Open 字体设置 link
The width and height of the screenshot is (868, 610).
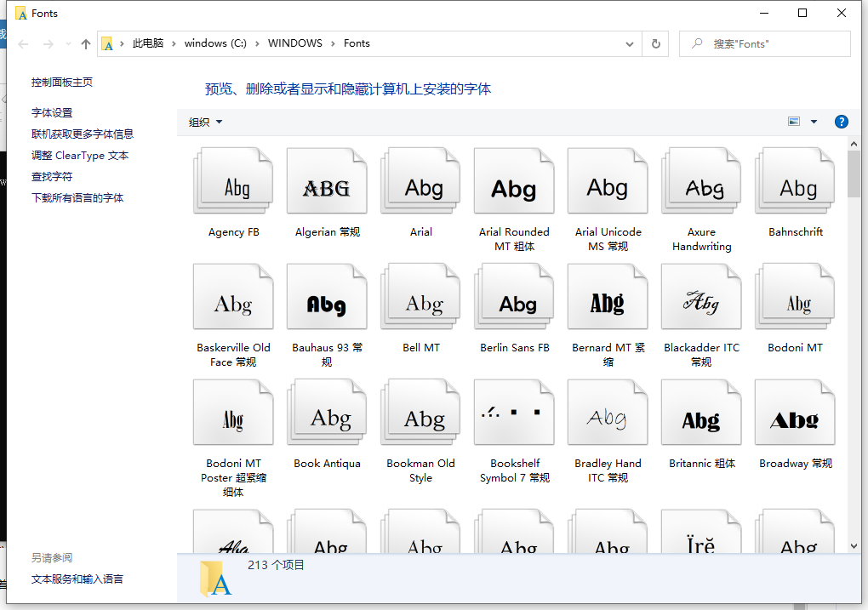point(52,112)
